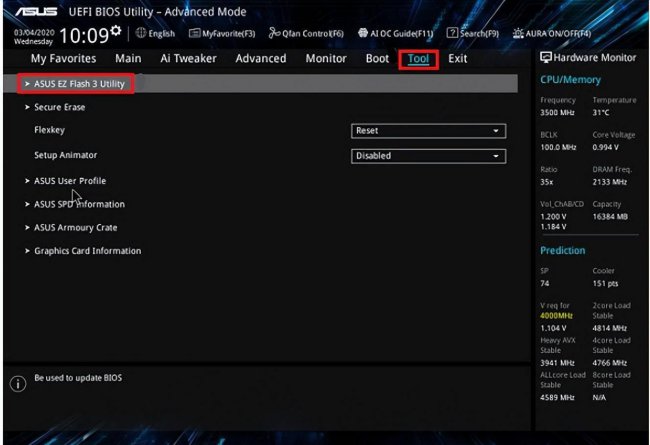This screenshot has height=445, width=650.
Task: Expand arrow beside ASUS User Profile
Action: [x=27, y=181]
